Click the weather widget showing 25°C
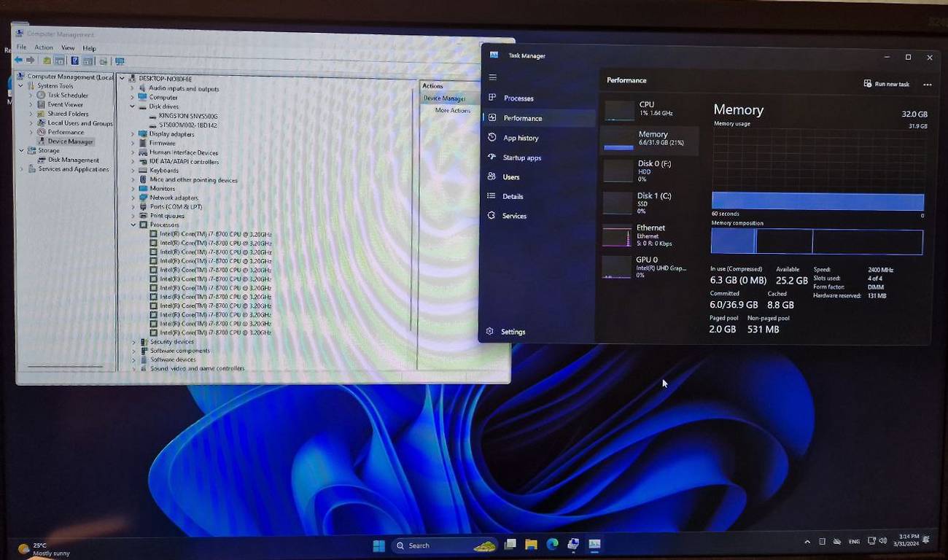The width and height of the screenshot is (948, 560). pos(44,549)
